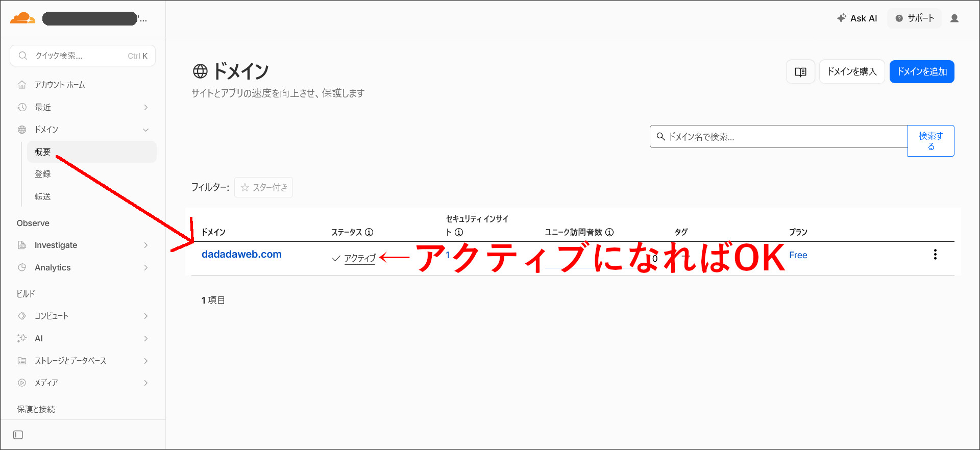
Task: Open the redacted account name switcher
Action: pyautogui.click(x=94, y=19)
